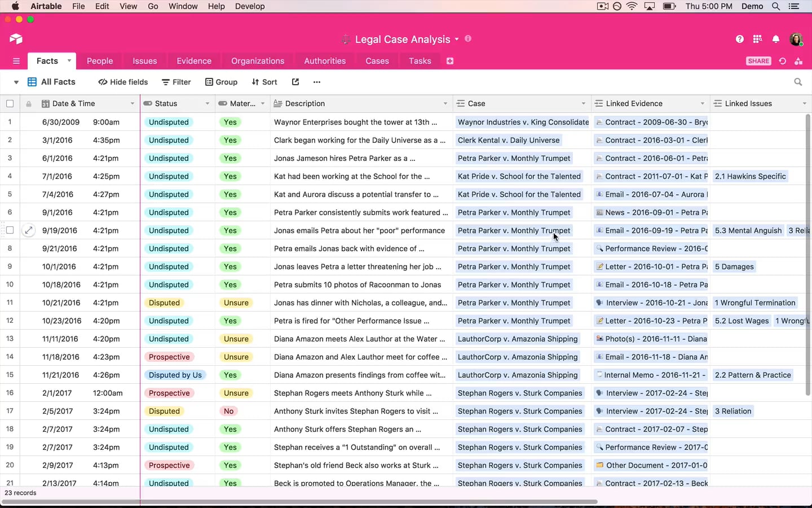Switch to the Authorities tab

tap(325, 61)
